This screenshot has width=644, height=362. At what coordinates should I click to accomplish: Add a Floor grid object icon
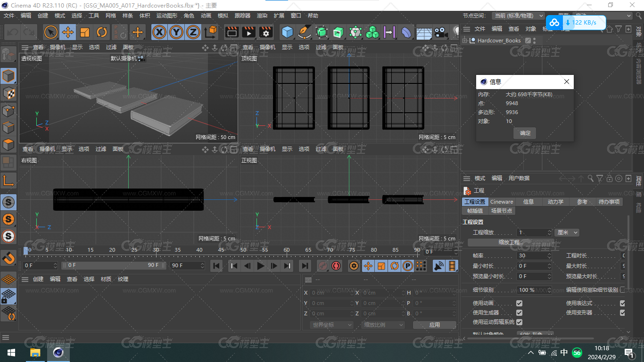423,32
